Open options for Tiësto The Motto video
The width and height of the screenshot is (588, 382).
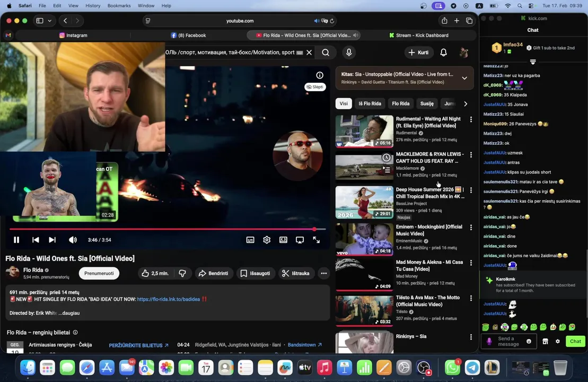click(x=471, y=298)
